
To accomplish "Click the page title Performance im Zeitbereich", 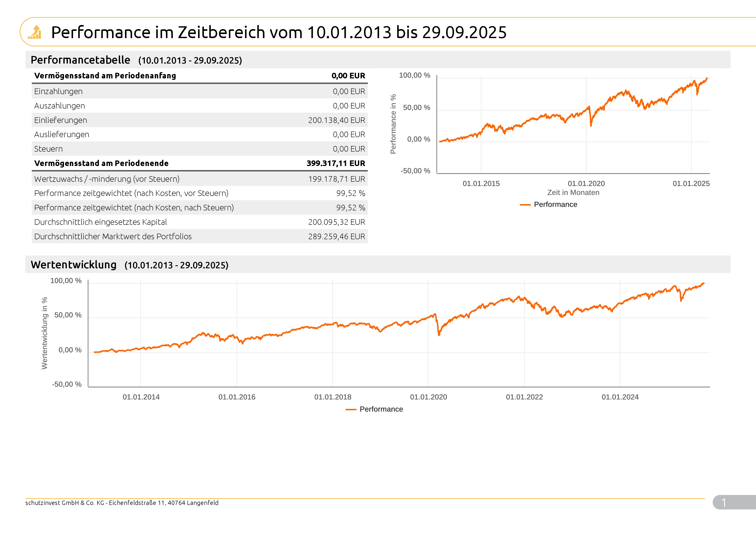I will pos(279,32).
